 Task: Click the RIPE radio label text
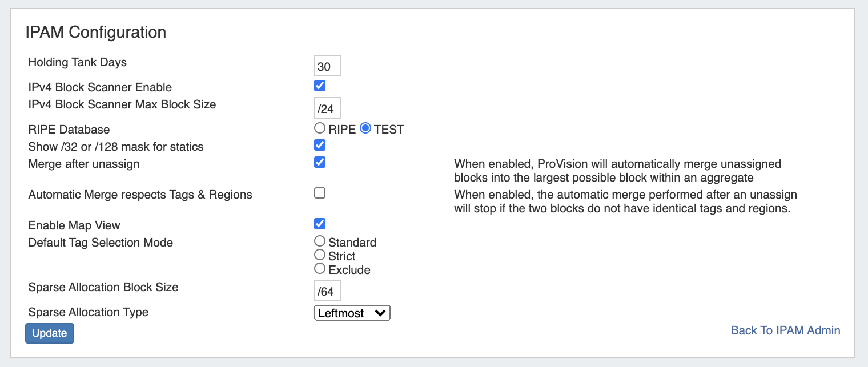[342, 130]
